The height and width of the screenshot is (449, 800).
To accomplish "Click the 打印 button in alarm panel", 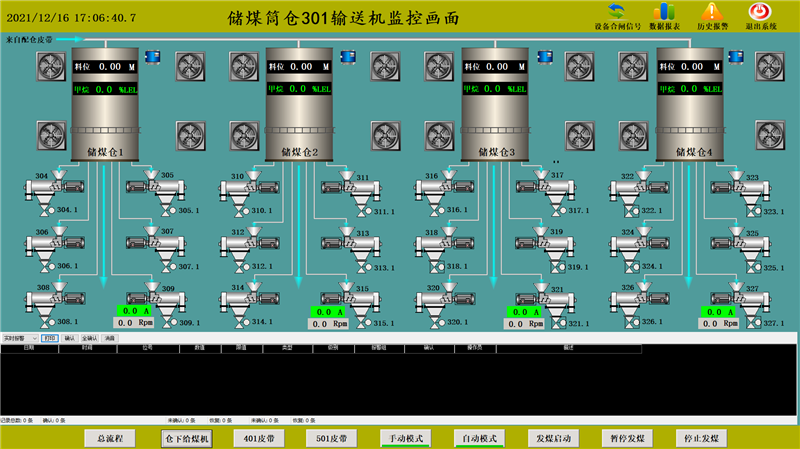I will 49,339.
